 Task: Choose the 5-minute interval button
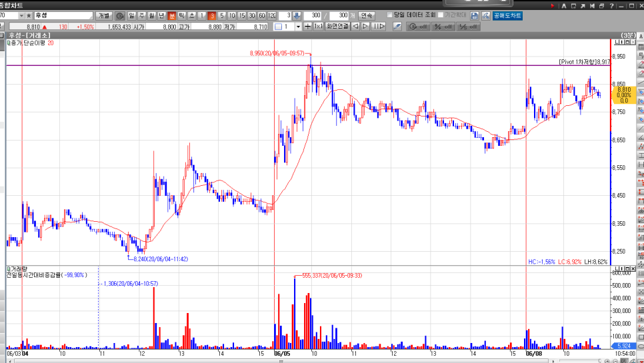point(222,15)
